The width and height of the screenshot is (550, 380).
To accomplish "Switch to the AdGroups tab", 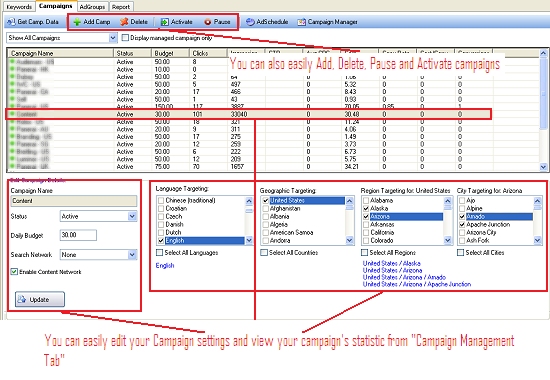I will coord(92,7).
